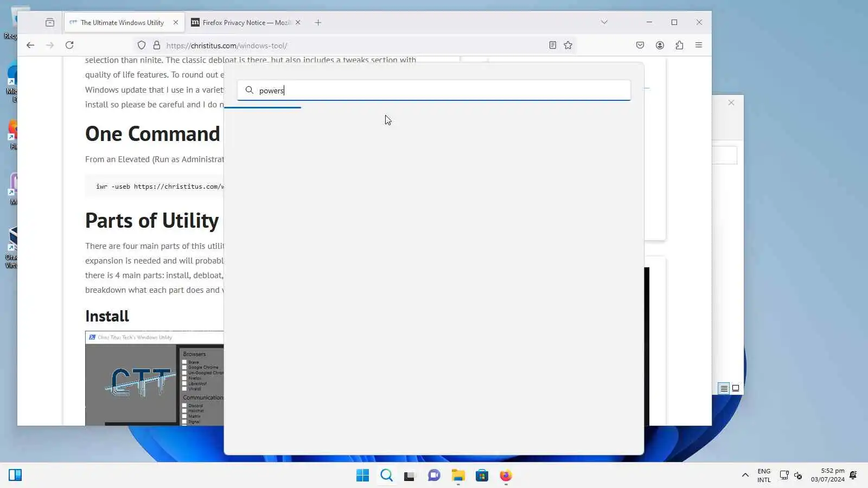Click the Firefox taskbar icon

point(506,476)
